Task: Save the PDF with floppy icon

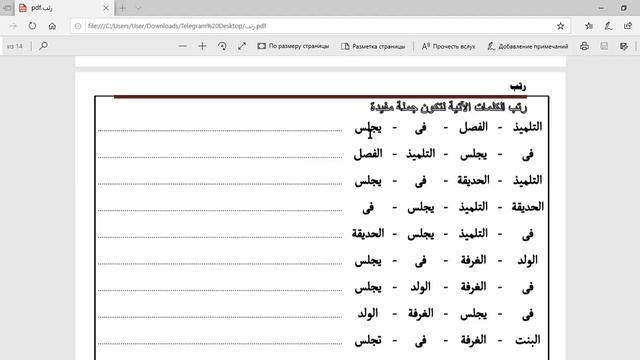Action: [x=604, y=46]
